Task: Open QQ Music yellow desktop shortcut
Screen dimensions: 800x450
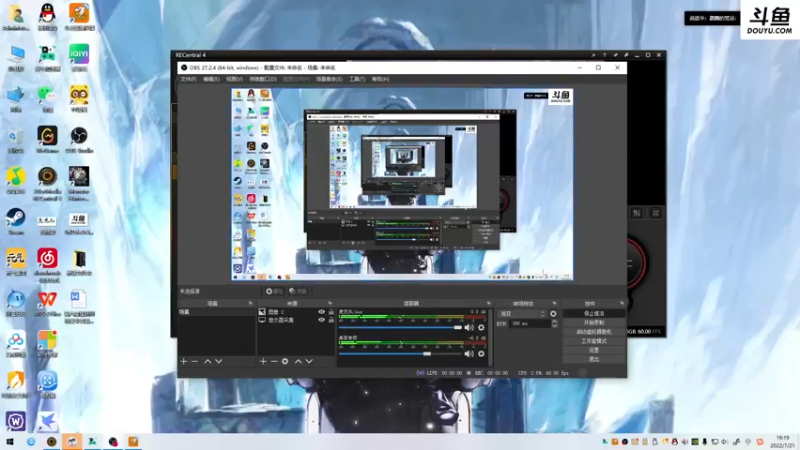Action: coord(16,180)
